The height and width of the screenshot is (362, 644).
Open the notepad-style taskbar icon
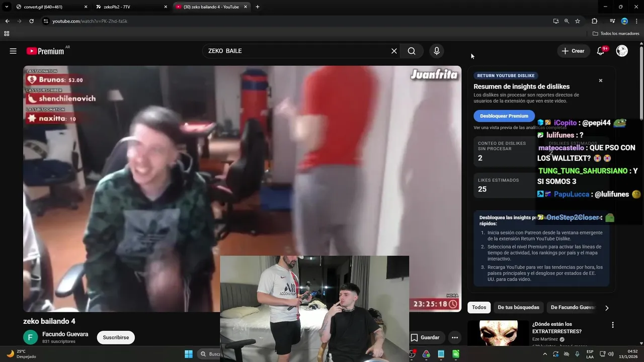tap(441, 354)
